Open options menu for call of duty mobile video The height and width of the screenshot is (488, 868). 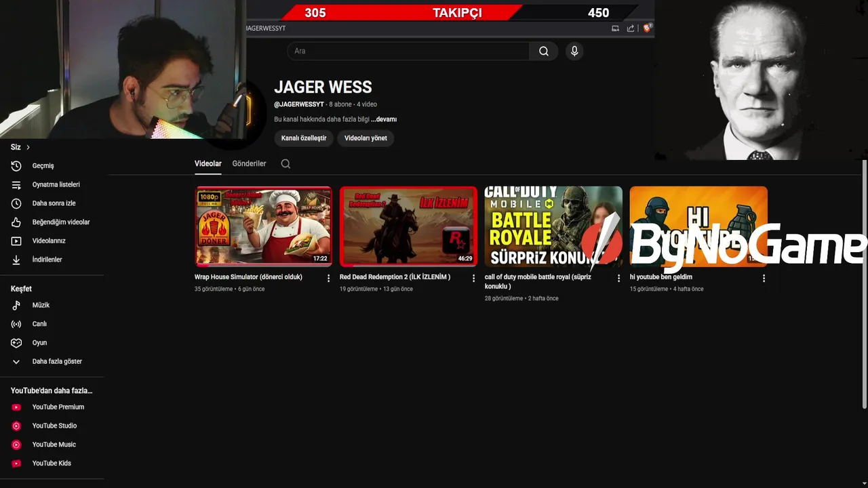pos(618,278)
